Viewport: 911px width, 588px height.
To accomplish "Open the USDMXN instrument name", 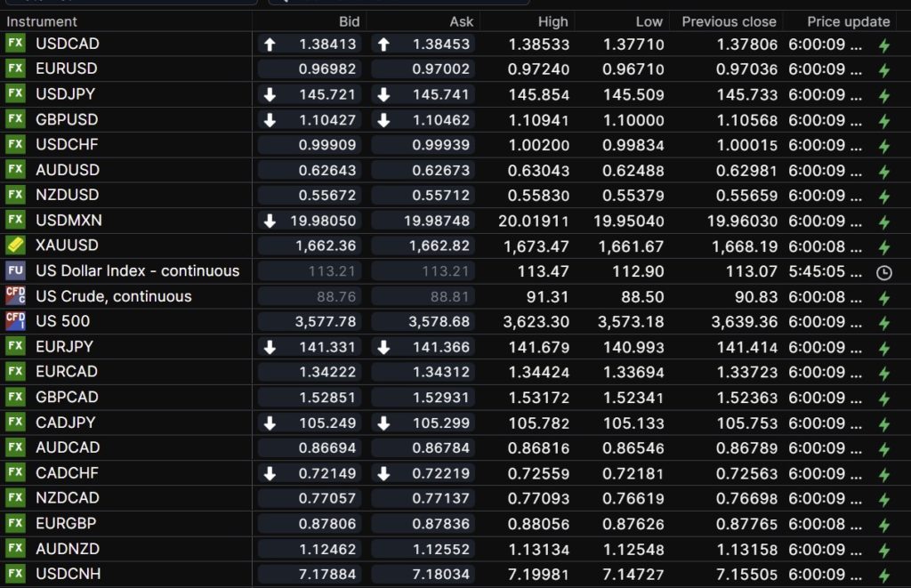I will pos(68,221).
